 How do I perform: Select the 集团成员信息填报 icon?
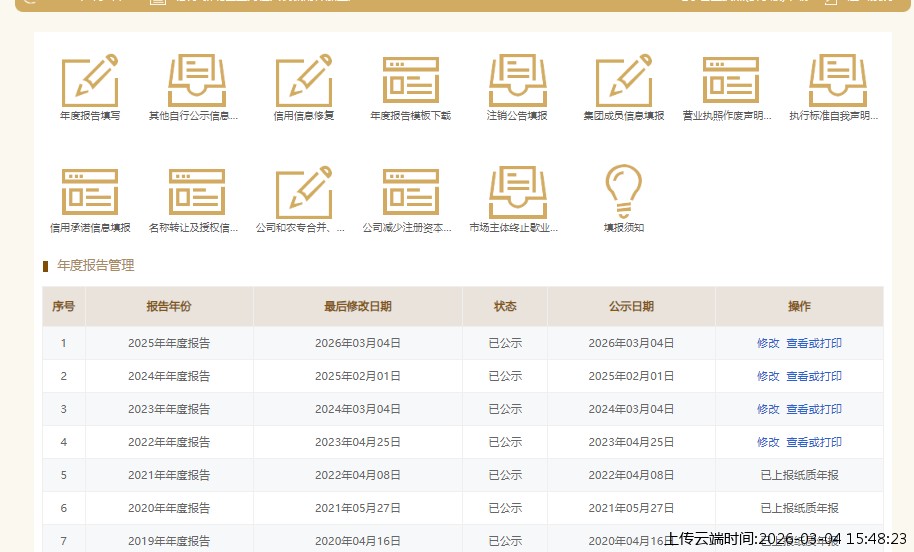623,81
